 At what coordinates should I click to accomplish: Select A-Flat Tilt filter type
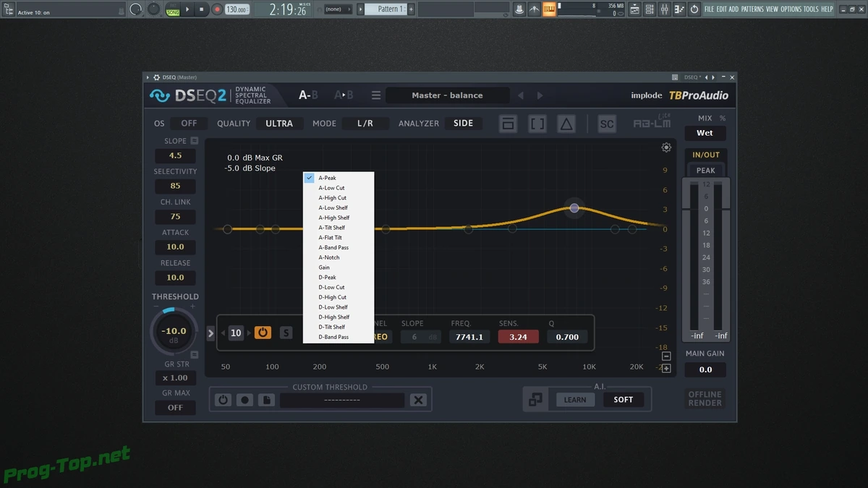point(338,238)
